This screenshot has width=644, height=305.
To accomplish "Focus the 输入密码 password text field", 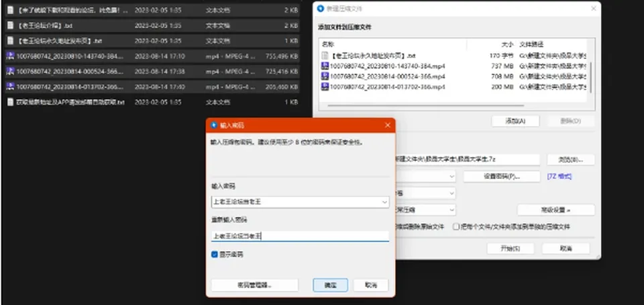I will [x=300, y=202].
